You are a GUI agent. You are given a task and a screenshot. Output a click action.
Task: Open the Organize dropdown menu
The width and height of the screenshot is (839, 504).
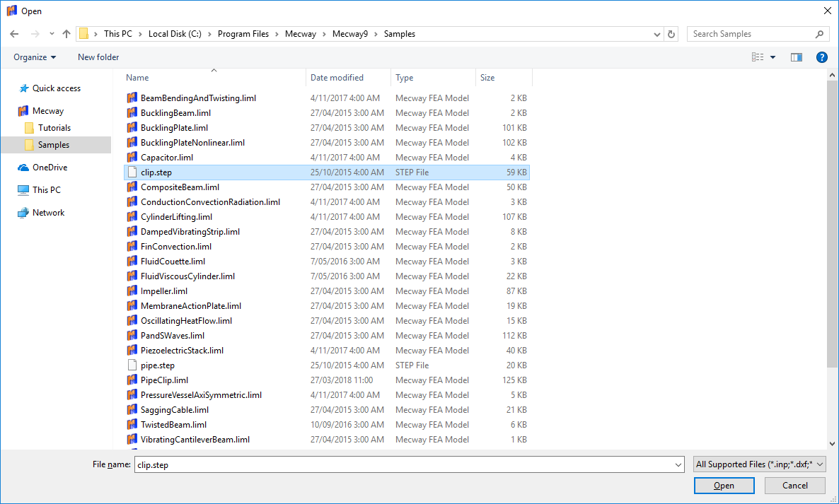pyautogui.click(x=35, y=57)
